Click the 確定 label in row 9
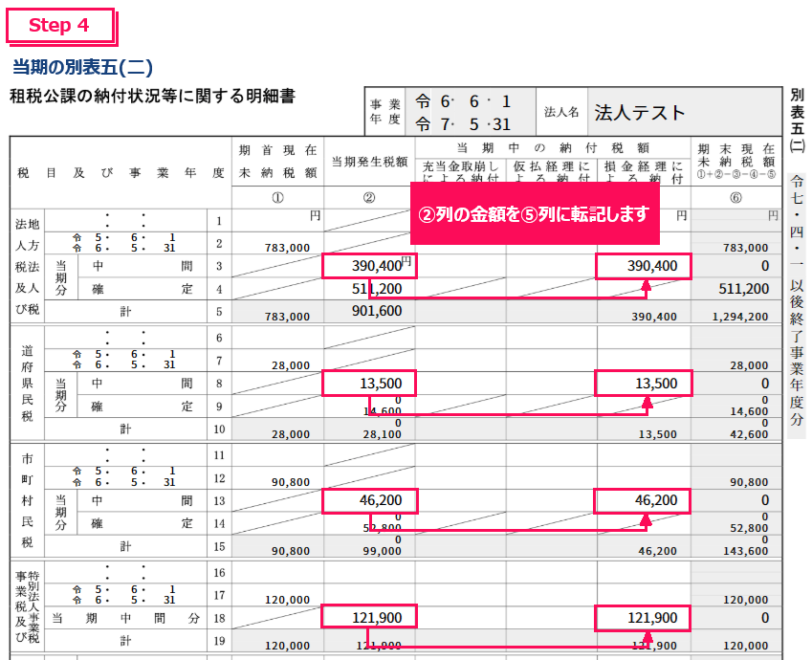The width and height of the screenshot is (812, 660). (x=142, y=407)
